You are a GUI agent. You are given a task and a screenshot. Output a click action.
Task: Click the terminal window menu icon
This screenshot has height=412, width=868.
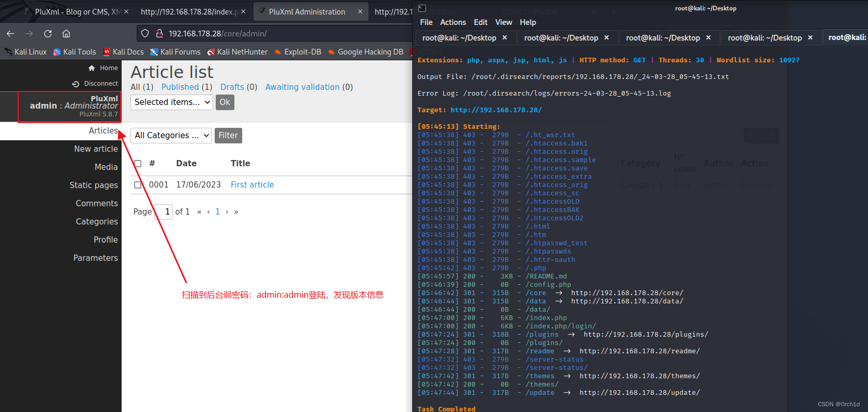(422, 8)
